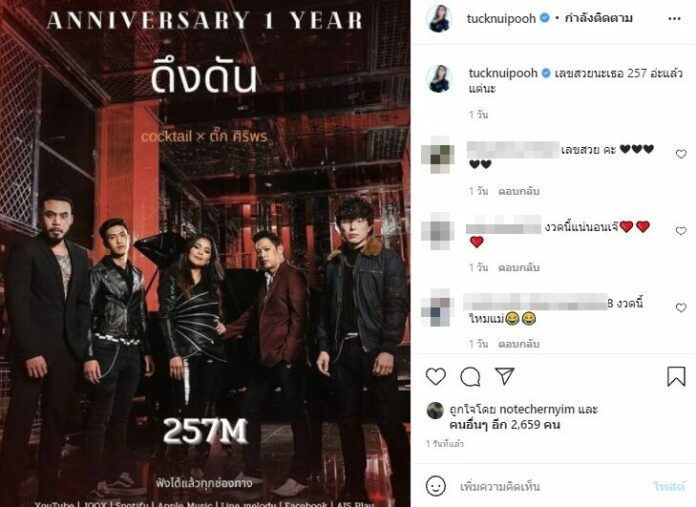Viewport: 696px width, 507px height.
Task: Click the add comment input field
Action: 550,487
